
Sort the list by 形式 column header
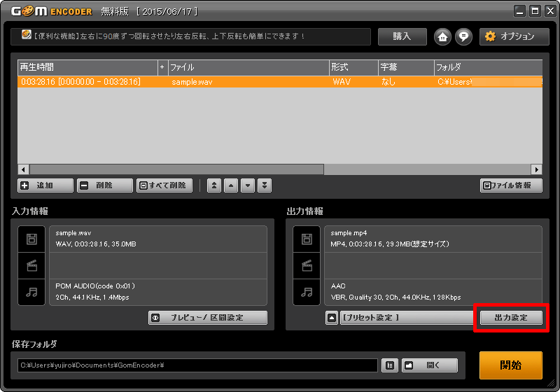353,67
